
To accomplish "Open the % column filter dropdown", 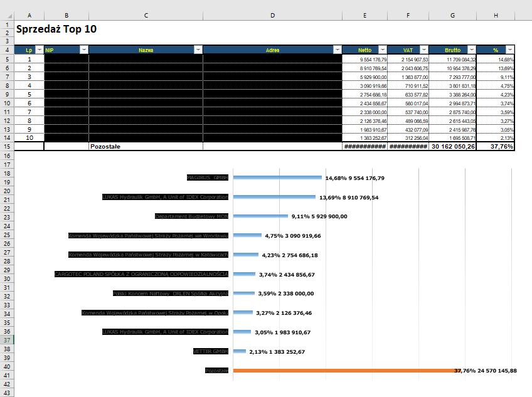I will [x=509, y=50].
